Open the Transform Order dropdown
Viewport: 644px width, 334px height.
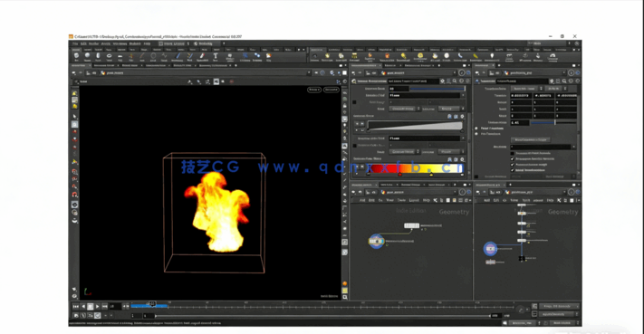[x=527, y=89]
